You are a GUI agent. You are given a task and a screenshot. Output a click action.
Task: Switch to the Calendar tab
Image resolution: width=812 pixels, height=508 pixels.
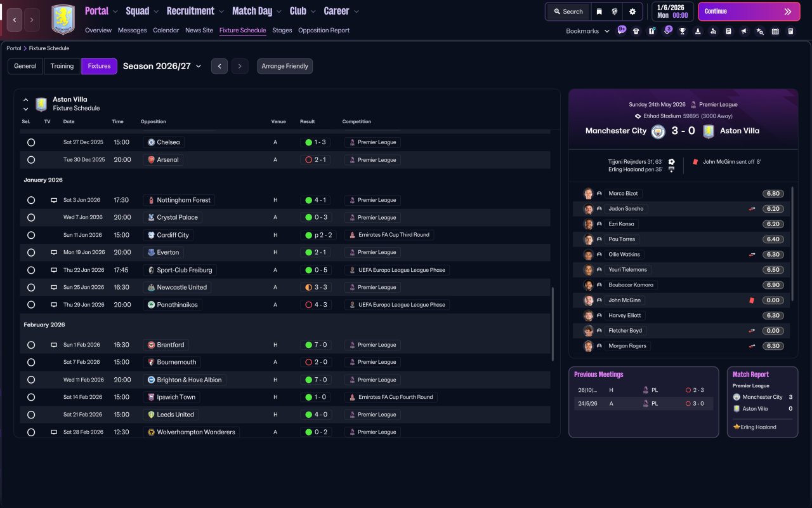coord(166,30)
